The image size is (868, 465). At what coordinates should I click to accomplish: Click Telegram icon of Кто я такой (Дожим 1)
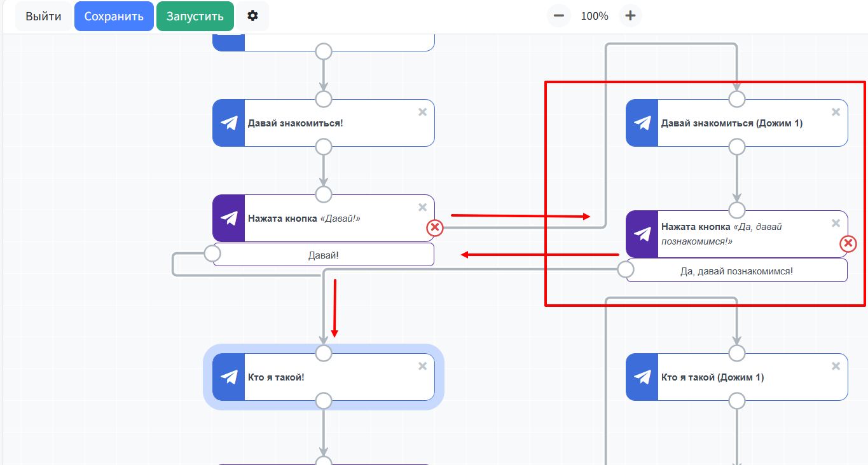(x=642, y=377)
